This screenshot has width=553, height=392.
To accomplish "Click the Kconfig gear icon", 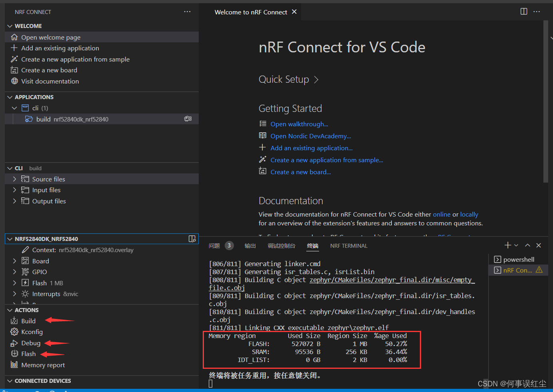I will coord(14,332).
